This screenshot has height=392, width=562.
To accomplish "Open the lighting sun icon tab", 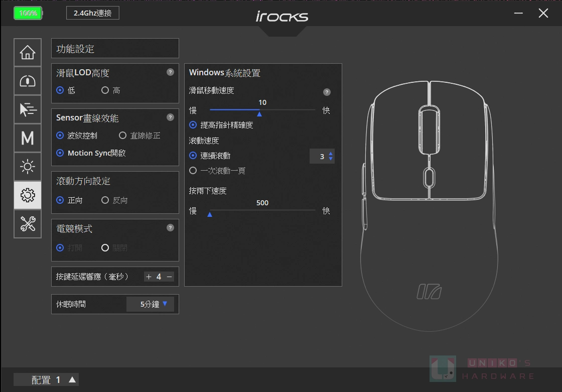I will point(28,167).
